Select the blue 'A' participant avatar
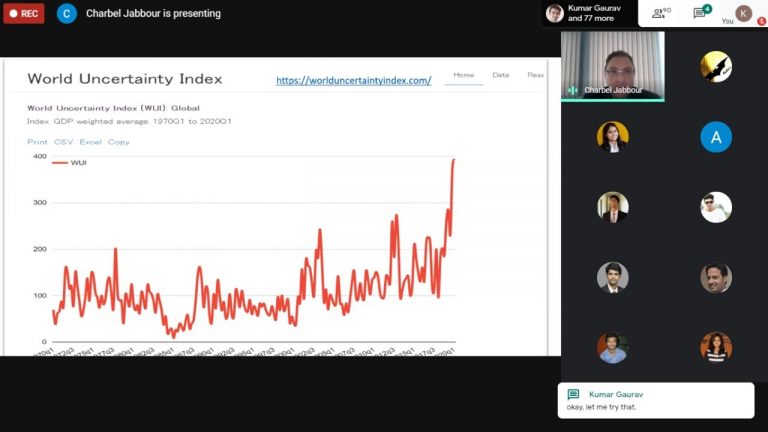The image size is (768, 432). point(716,137)
